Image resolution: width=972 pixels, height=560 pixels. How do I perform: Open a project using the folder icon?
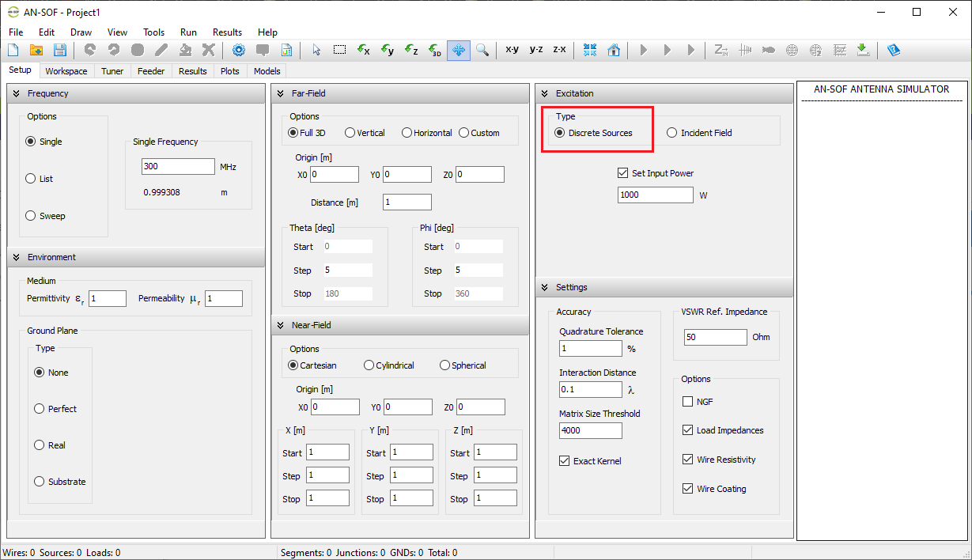pos(36,50)
